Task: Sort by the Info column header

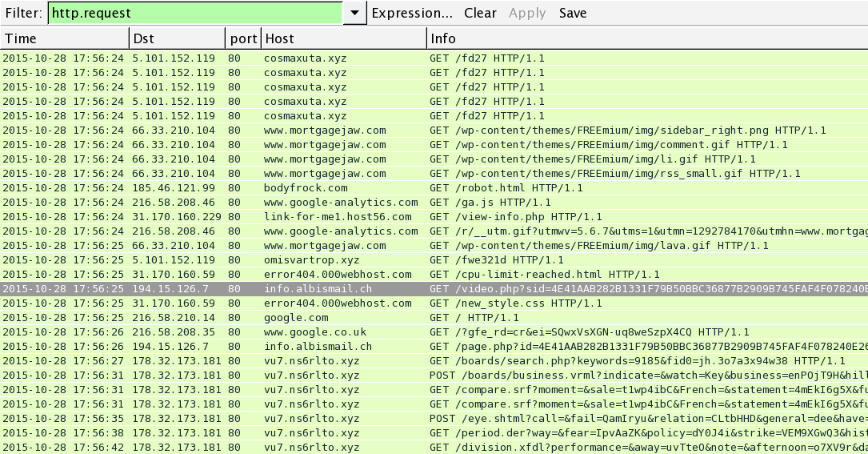Action: [647, 38]
